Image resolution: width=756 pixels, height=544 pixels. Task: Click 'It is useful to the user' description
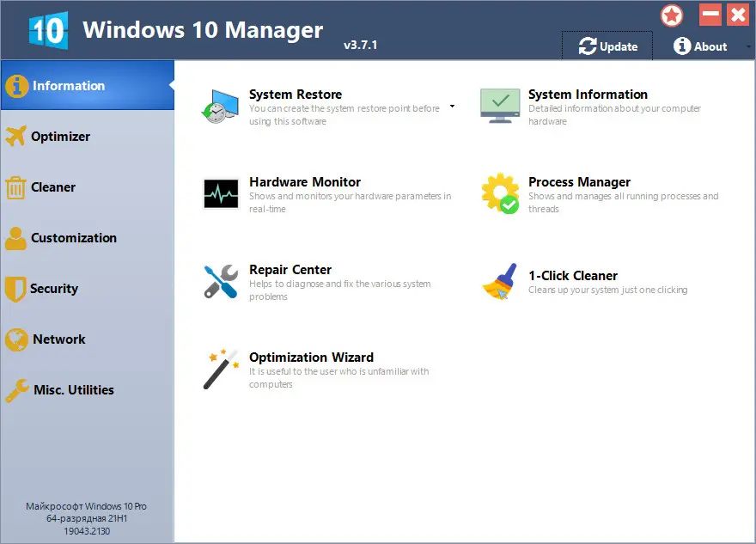tap(338, 378)
